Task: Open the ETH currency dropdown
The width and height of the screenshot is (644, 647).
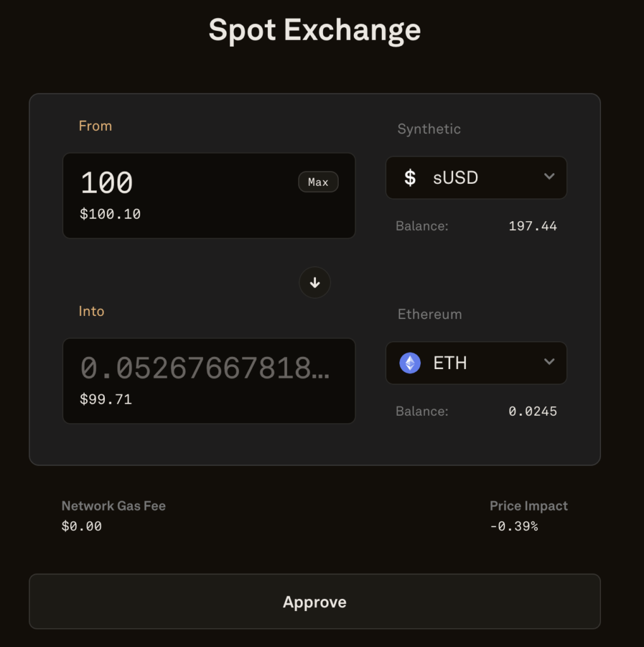Action: 476,363
